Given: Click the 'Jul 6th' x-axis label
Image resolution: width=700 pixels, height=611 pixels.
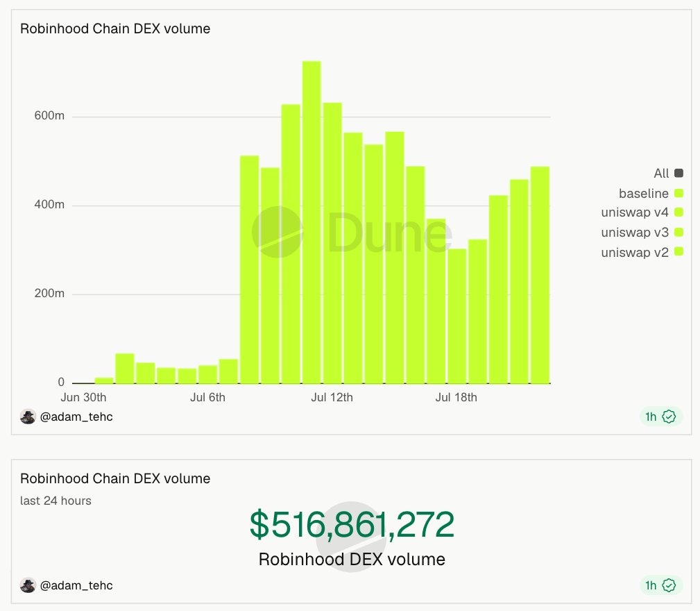Looking at the screenshot, I should 207,397.
